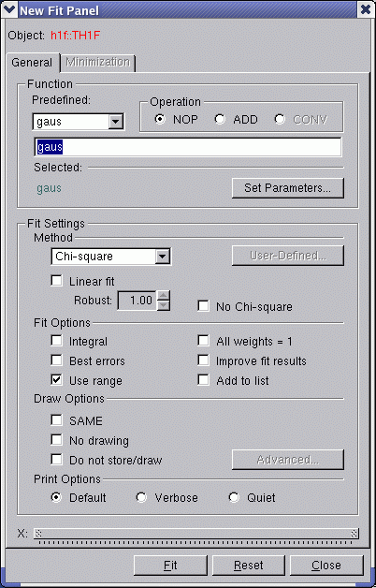Close the New Fit Panel window
This screenshot has height=588, width=376.
click(x=366, y=9)
